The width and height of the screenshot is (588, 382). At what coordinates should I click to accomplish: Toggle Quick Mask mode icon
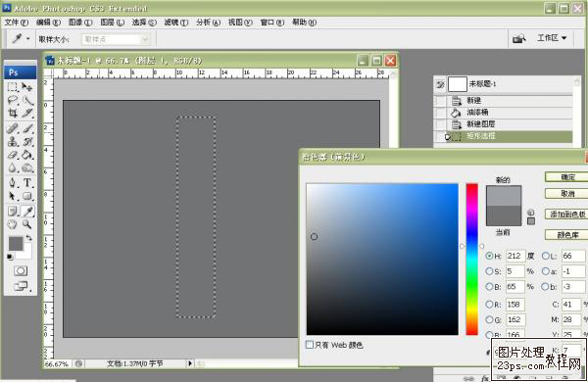21,270
